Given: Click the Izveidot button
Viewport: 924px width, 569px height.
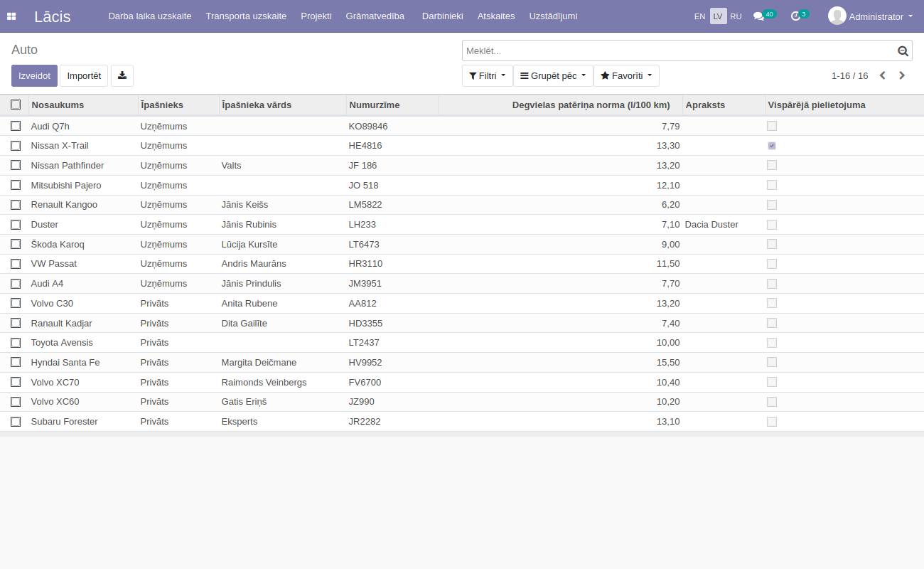Looking at the screenshot, I should tap(34, 75).
